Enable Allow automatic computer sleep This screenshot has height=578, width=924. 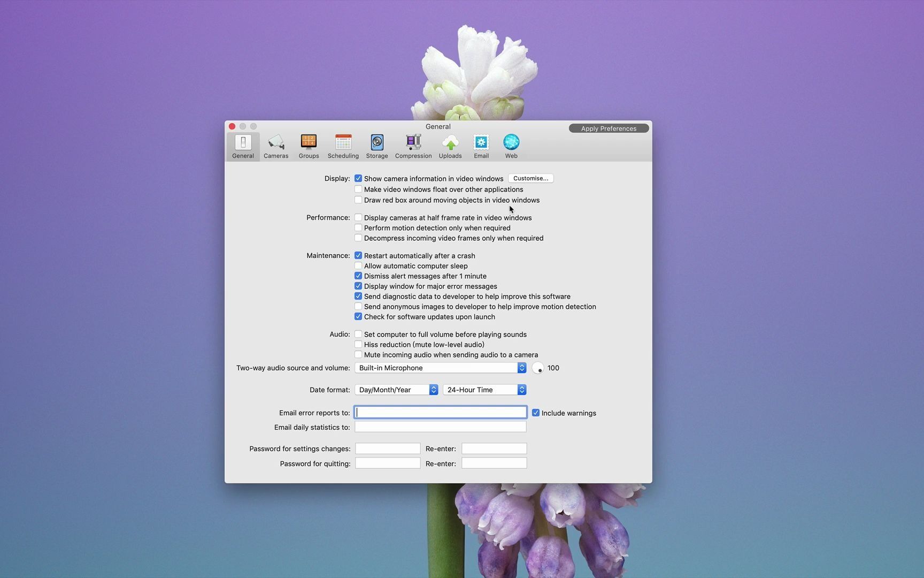tap(358, 265)
